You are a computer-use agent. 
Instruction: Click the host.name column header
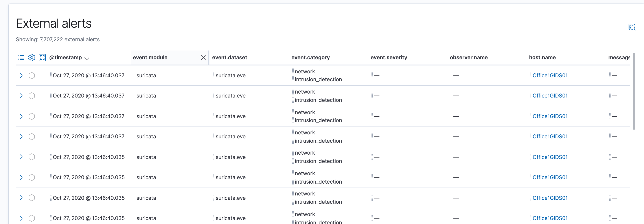point(542,58)
